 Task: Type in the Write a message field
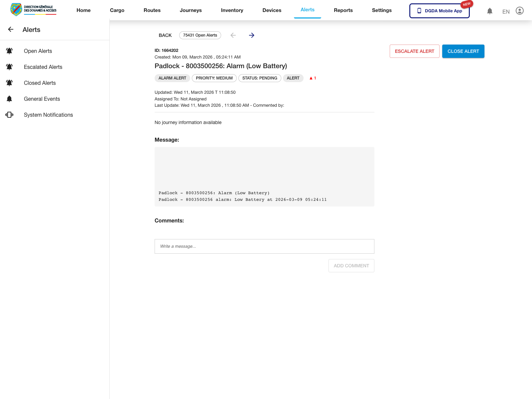264,246
